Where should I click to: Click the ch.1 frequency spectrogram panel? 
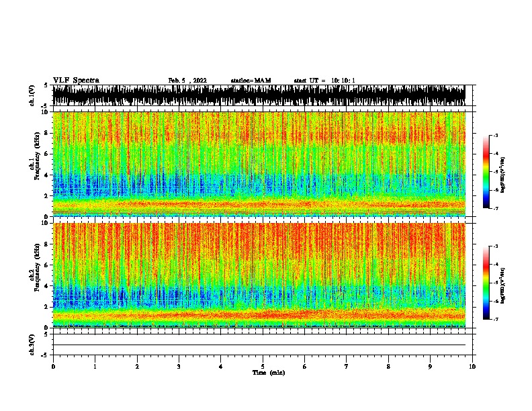pos(259,164)
